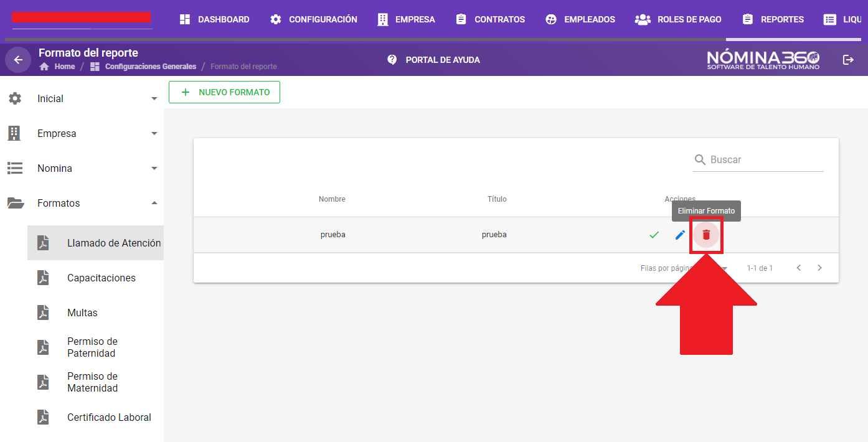Click the NUEVO FORMATO button
The width and height of the screenshot is (868, 442).
click(224, 92)
